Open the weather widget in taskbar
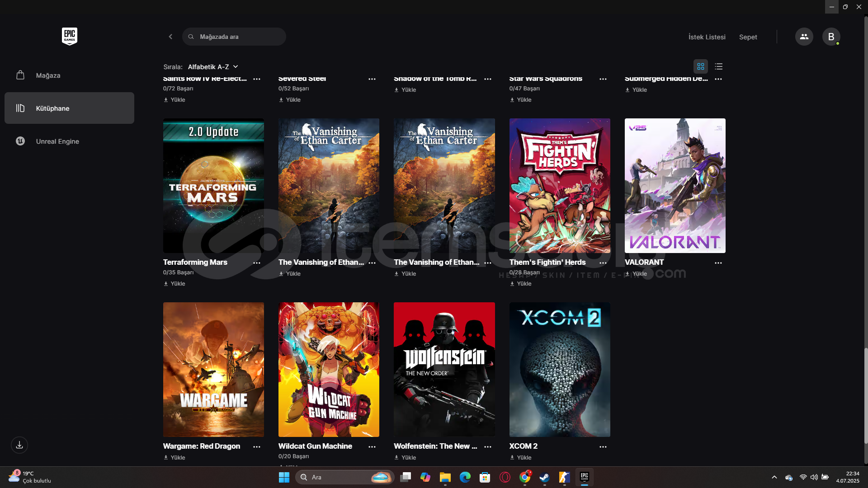The height and width of the screenshot is (488, 868). pos(30,477)
